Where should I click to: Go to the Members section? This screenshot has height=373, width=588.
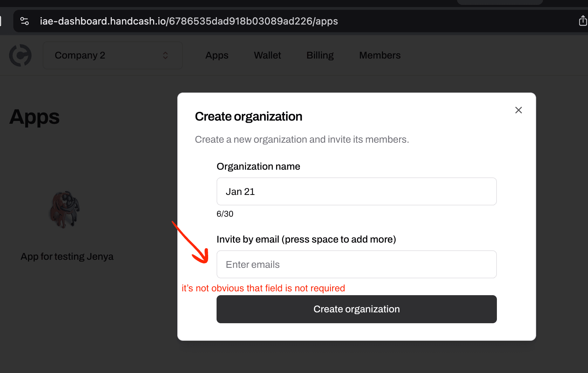pos(380,55)
